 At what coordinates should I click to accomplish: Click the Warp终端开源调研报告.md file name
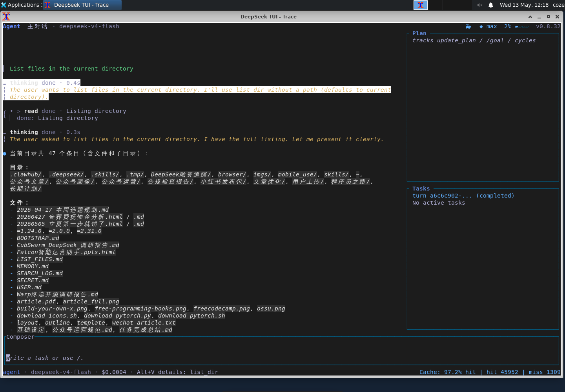(x=57, y=294)
